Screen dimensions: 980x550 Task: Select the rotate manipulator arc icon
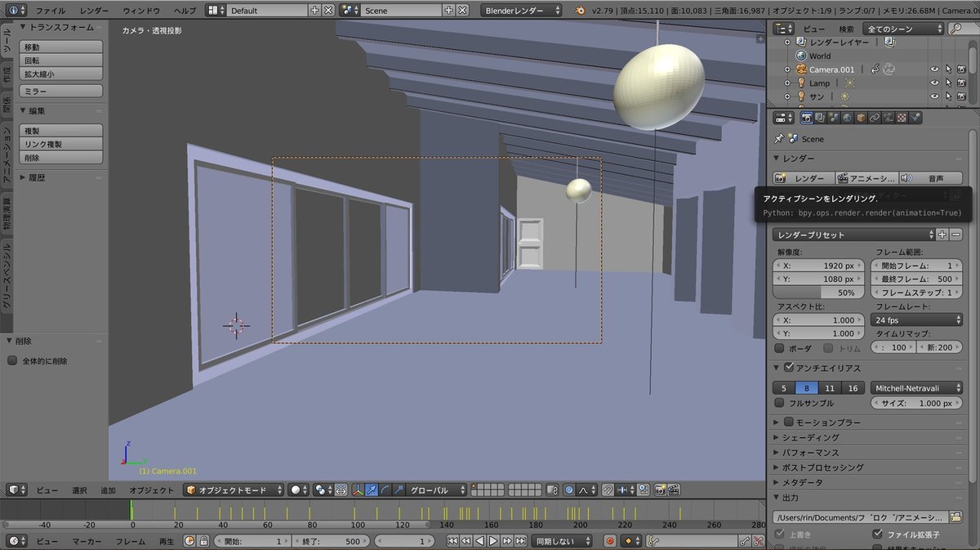(385, 490)
